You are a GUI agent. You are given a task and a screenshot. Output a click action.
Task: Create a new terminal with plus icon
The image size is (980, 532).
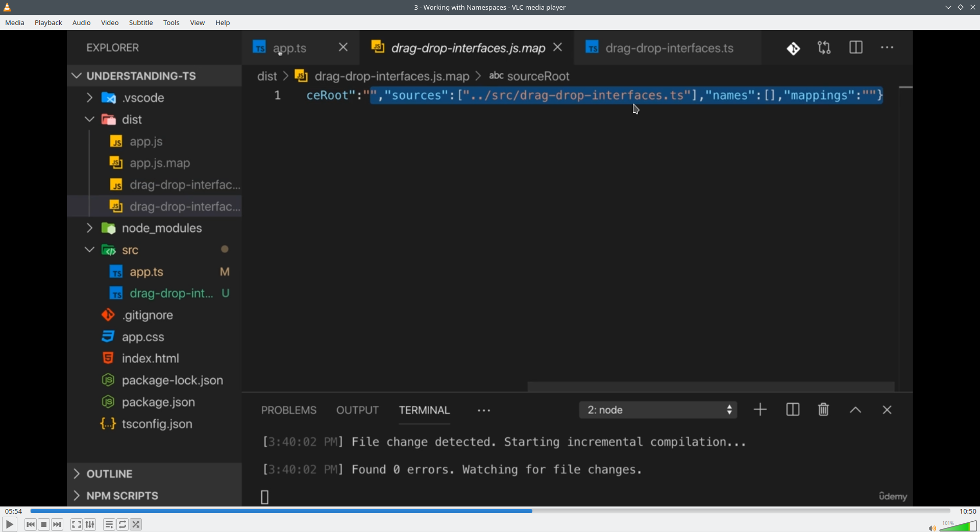point(761,410)
